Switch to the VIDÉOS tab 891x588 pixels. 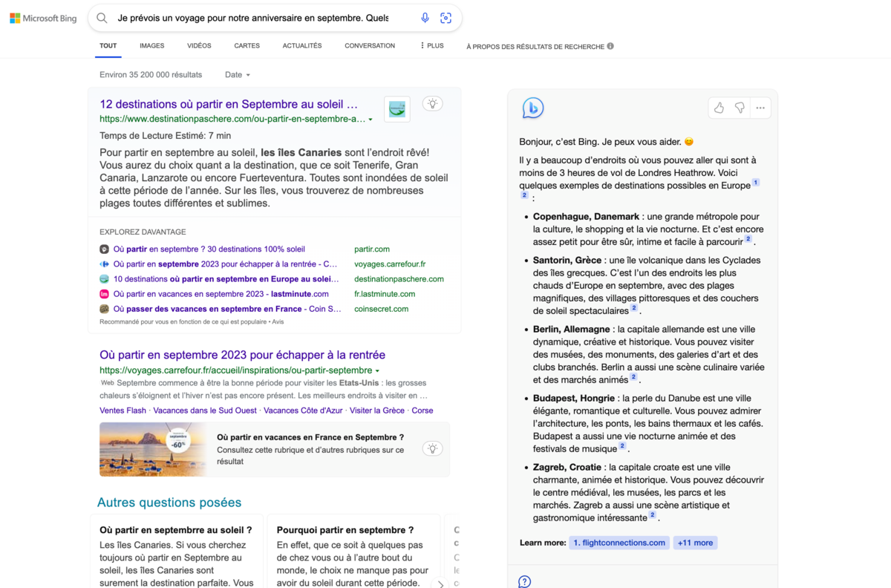[199, 46]
